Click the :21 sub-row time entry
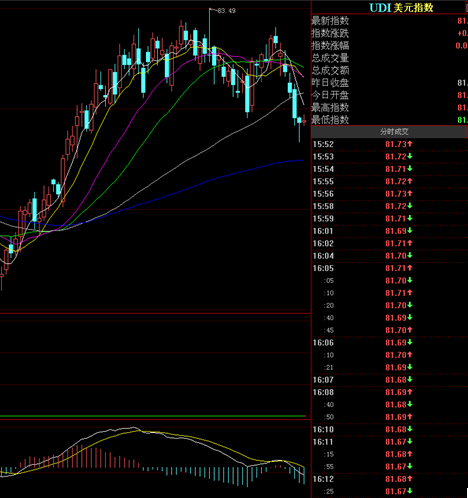The image size is (468, 498). [329, 367]
